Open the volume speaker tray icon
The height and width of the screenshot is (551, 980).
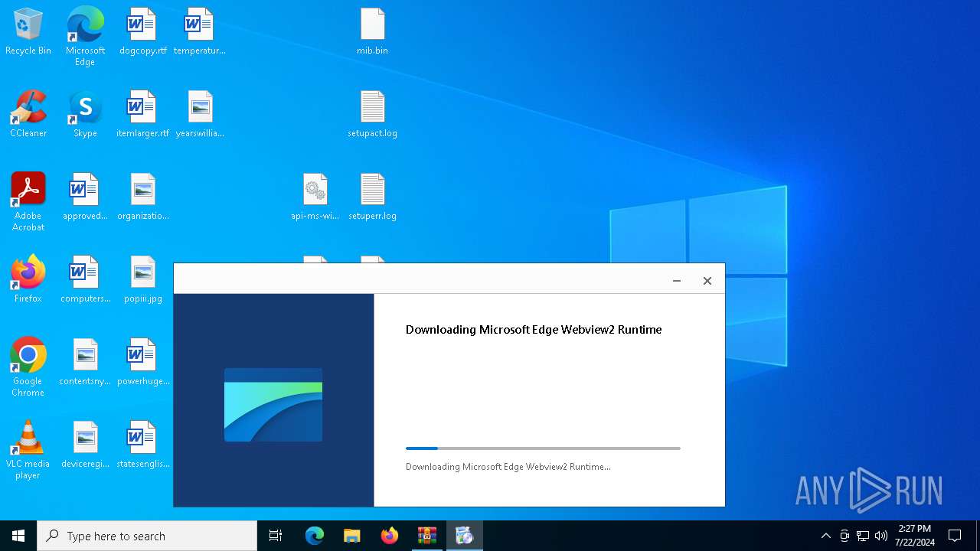click(x=881, y=536)
